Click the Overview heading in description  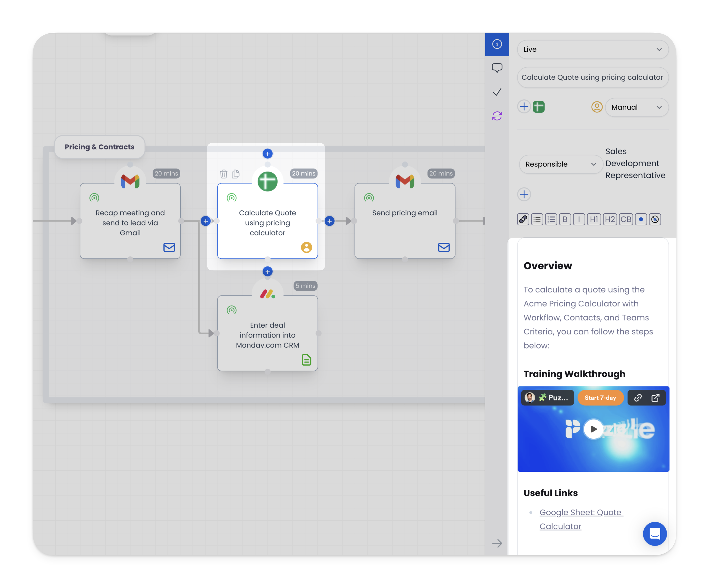548,266
